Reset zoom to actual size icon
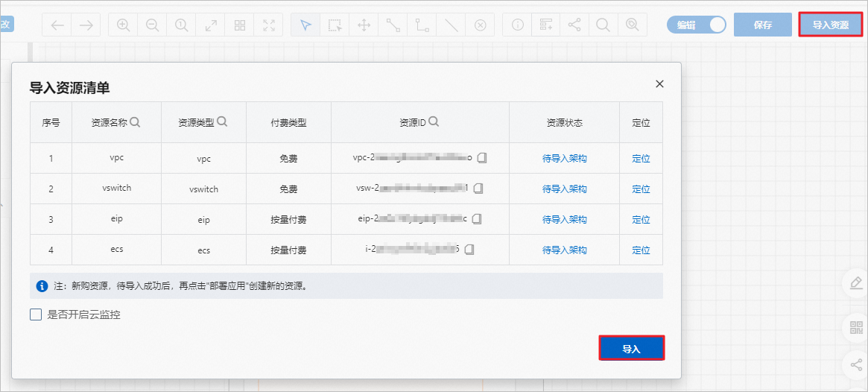 click(182, 25)
